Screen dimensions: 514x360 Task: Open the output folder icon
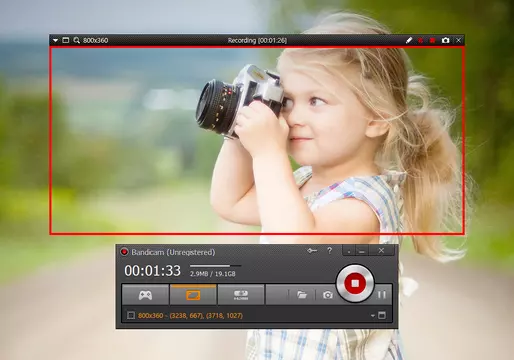click(x=302, y=295)
